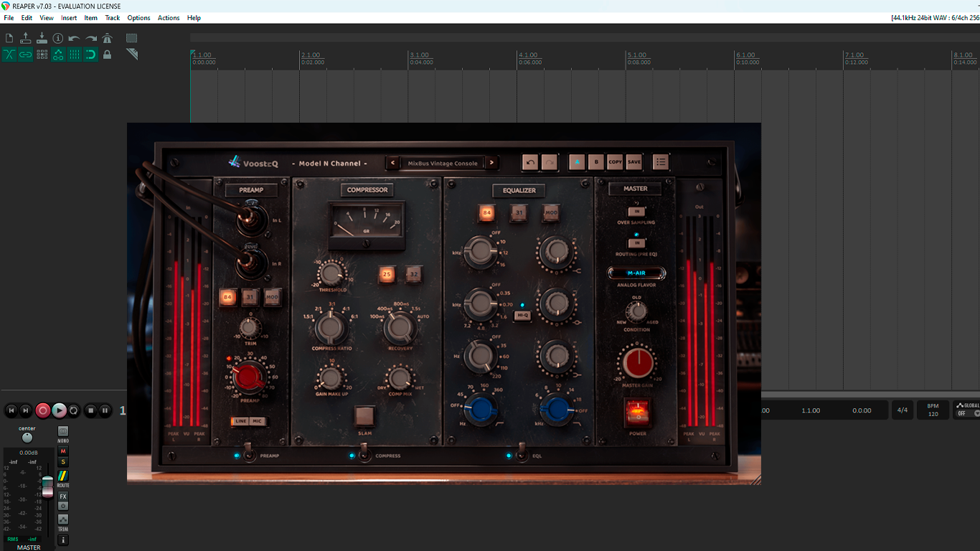
Task: Toggle snap magnet icon
Action: pos(91,55)
